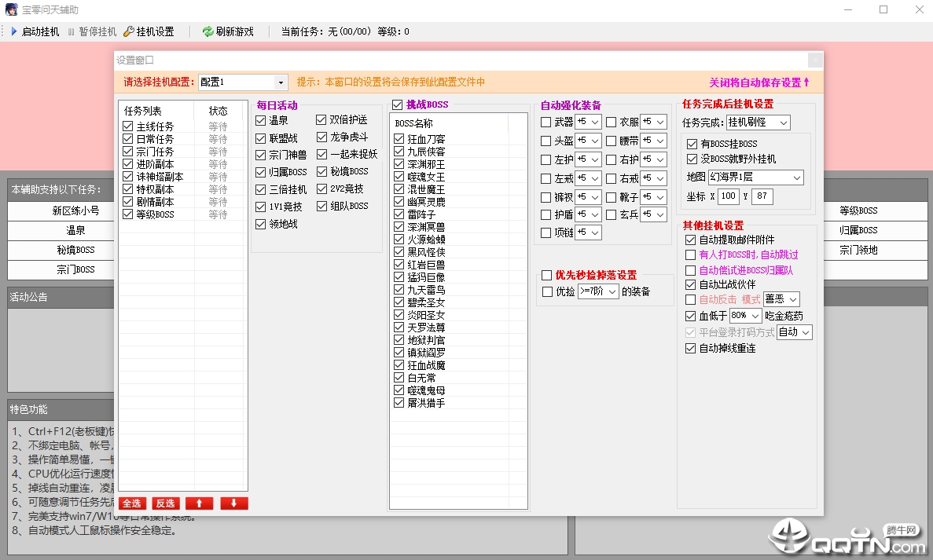
Task: Click the 关闭将自动保存设置 link text
Action: (x=759, y=82)
